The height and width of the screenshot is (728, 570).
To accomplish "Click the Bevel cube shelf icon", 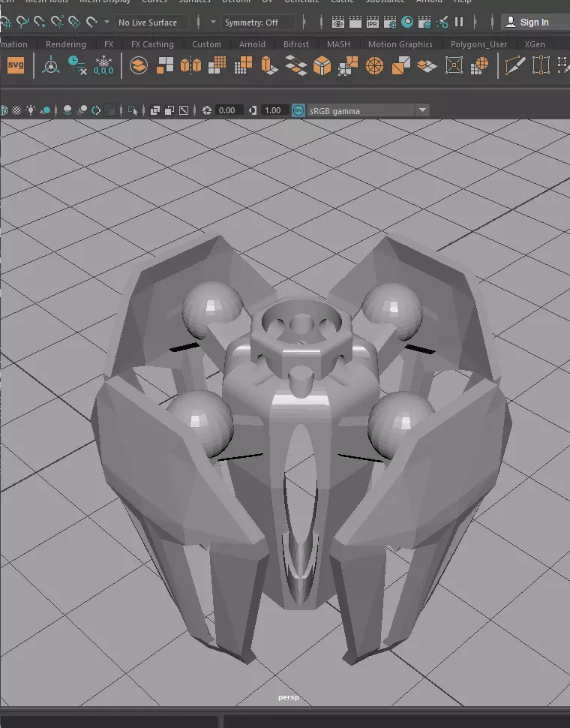I will click(322, 65).
